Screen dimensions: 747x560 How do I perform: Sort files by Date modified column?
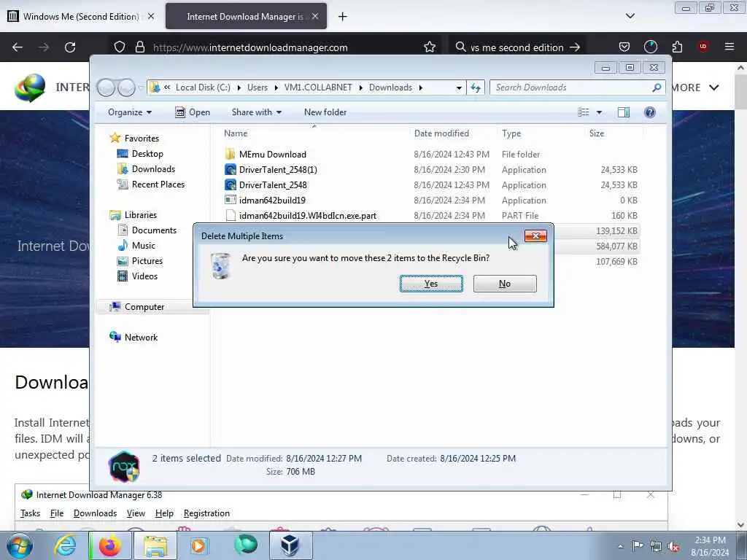441,133
